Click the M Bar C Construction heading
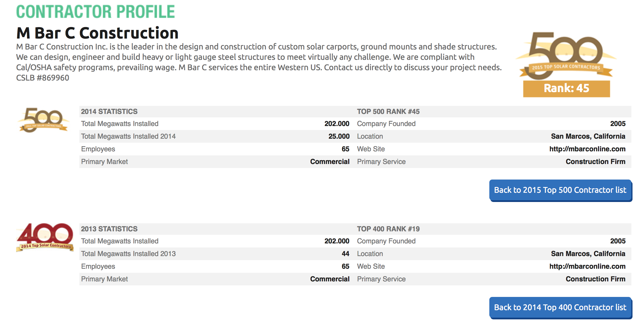Viewport: 644px width, 328px height. point(97,33)
